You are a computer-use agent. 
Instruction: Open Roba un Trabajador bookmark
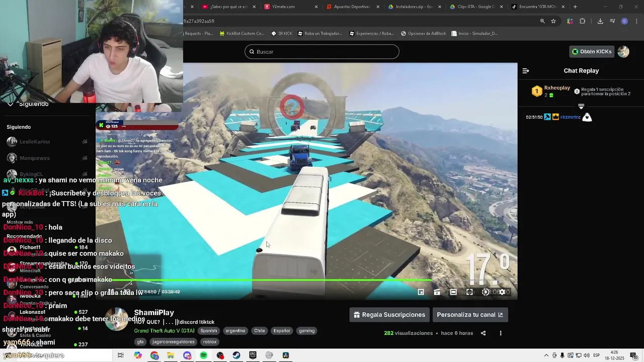click(320, 34)
